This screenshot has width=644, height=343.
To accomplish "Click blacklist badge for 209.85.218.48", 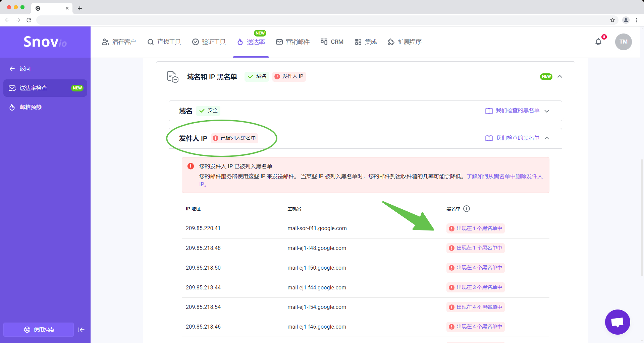I will [x=476, y=248].
